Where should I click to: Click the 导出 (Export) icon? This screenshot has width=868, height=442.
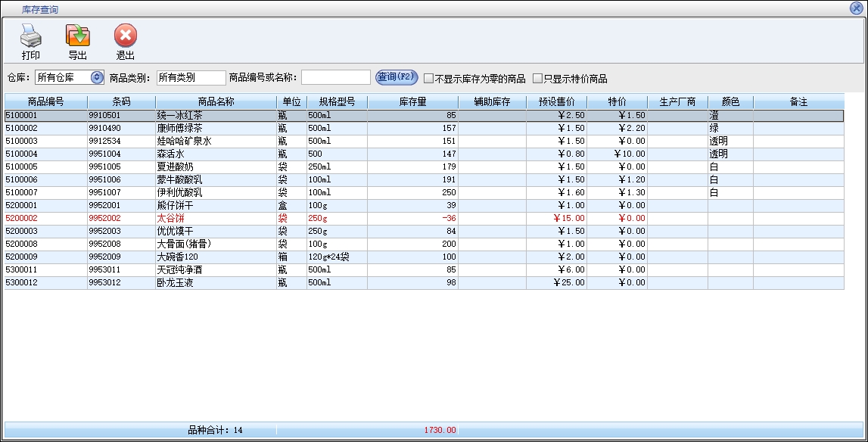coord(77,36)
